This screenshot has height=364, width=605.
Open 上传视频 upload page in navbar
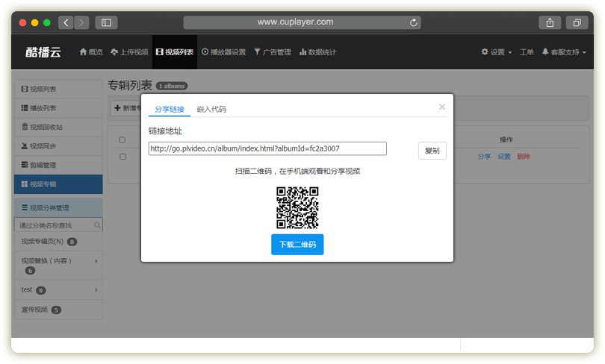coord(129,52)
